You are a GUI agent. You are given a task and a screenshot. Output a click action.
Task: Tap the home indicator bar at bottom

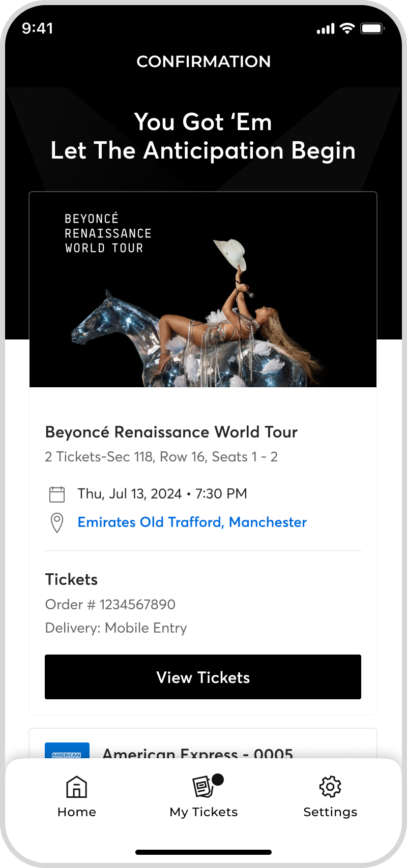pyautogui.click(x=203, y=852)
